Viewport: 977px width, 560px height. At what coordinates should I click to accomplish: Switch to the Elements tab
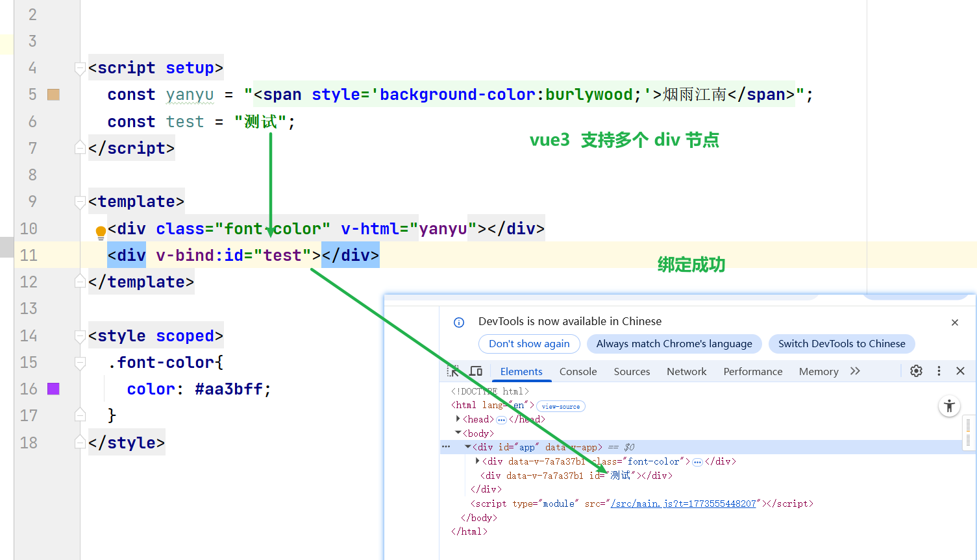521,371
